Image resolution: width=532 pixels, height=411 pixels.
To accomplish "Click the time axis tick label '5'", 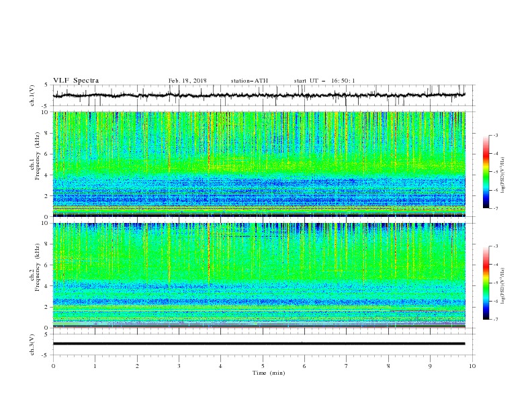I will click(263, 366).
